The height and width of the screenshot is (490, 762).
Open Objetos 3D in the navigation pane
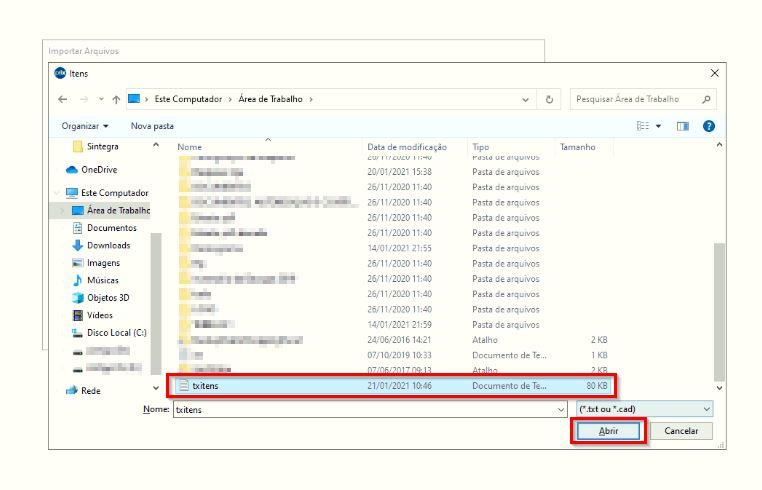coord(101,298)
